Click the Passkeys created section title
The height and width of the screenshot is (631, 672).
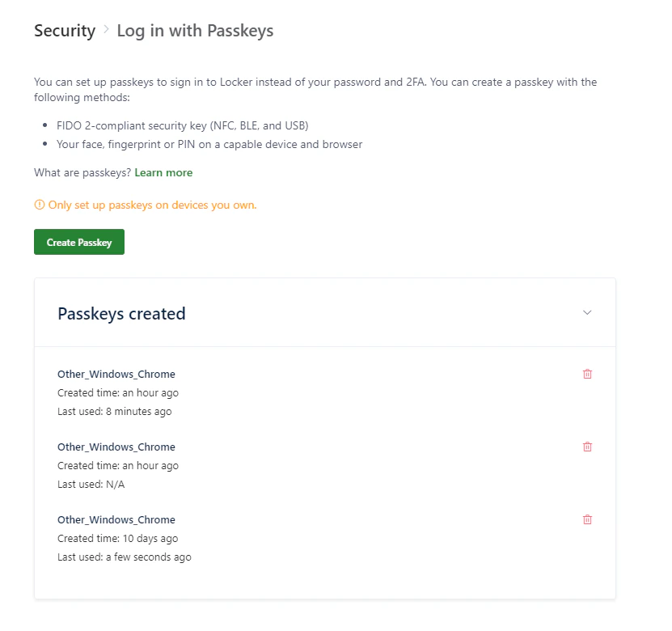point(120,313)
